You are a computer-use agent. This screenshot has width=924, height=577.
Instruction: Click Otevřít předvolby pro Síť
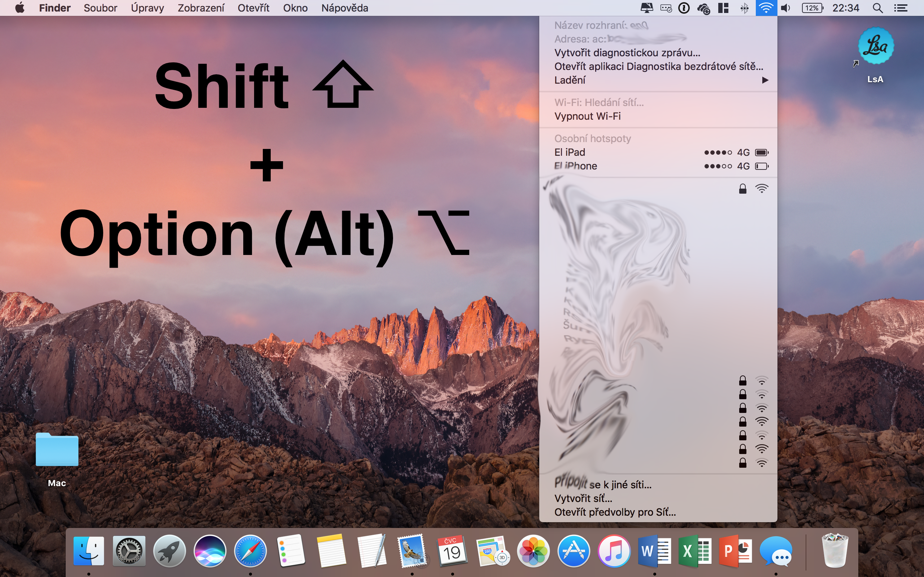(615, 512)
